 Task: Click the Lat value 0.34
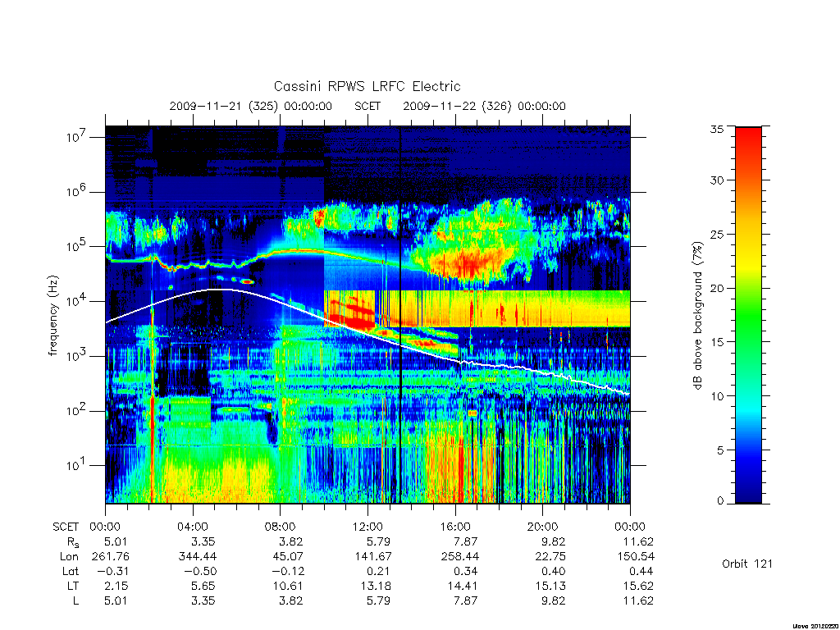tap(466, 572)
